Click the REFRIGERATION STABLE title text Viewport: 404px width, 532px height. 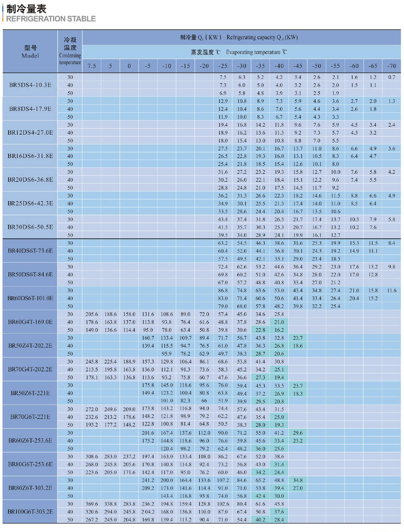coord(51,19)
